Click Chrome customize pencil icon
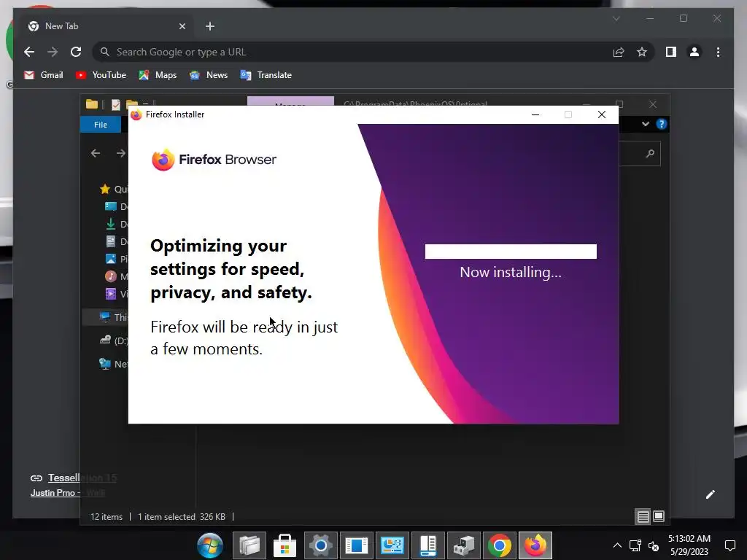The width and height of the screenshot is (747, 560). 711,494
